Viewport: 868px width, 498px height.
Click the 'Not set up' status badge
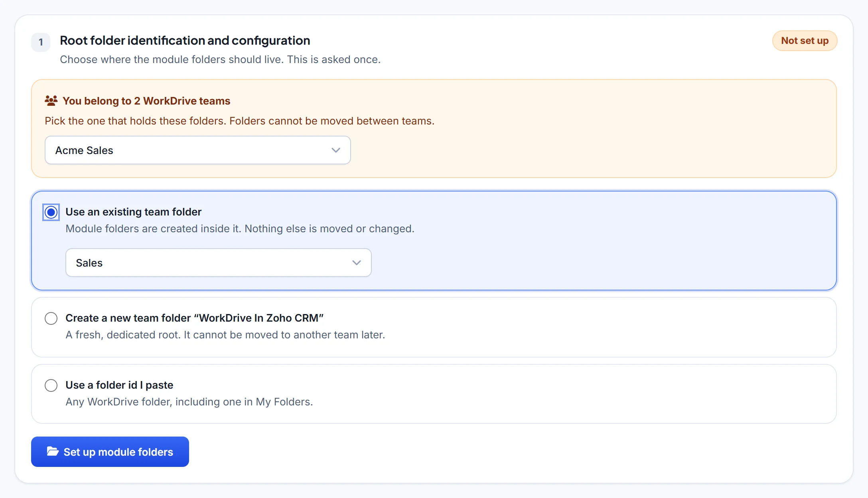click(805, 41)
